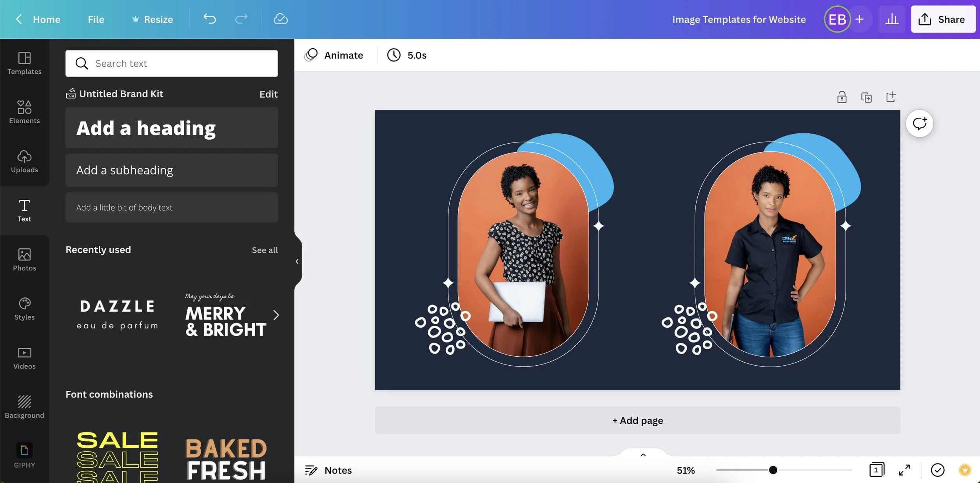Viewport: 980px width, 483px height.
Task: Click the cloud save status icon
Action: 280,19
